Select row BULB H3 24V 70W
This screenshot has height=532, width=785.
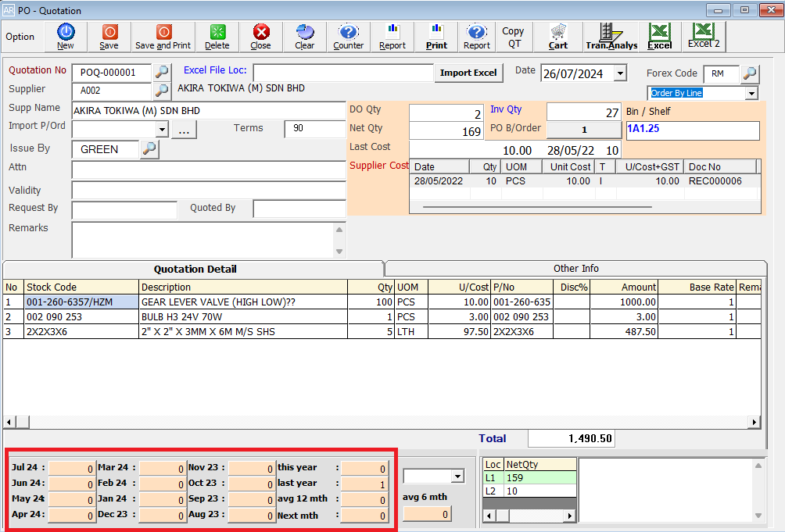pos(382,317)
